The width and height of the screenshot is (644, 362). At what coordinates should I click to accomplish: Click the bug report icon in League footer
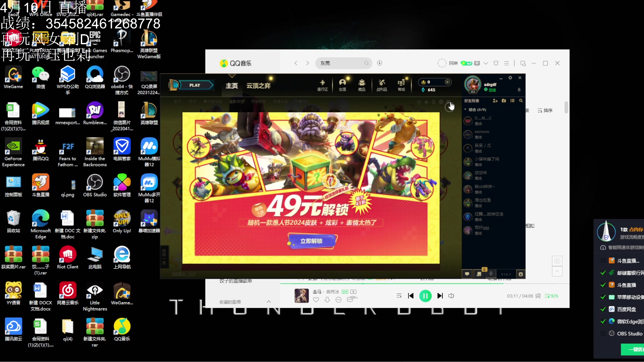coord(521,274)
